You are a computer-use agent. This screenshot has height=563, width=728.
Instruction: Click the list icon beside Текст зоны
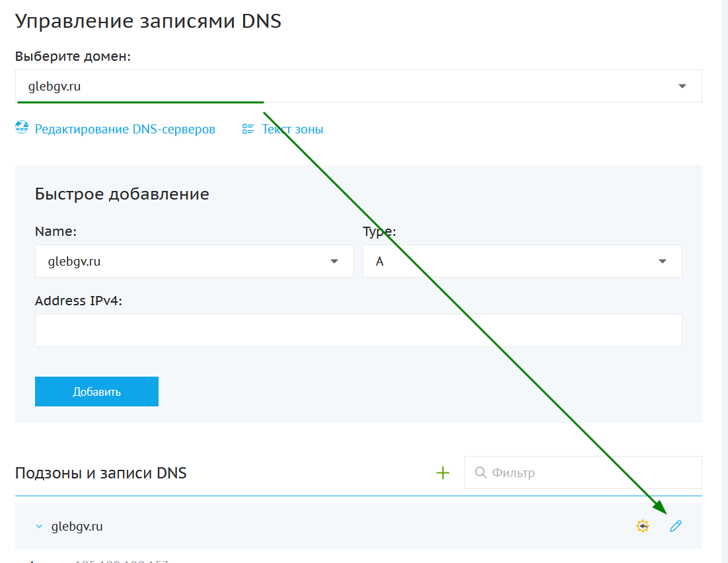pos(248,129)
